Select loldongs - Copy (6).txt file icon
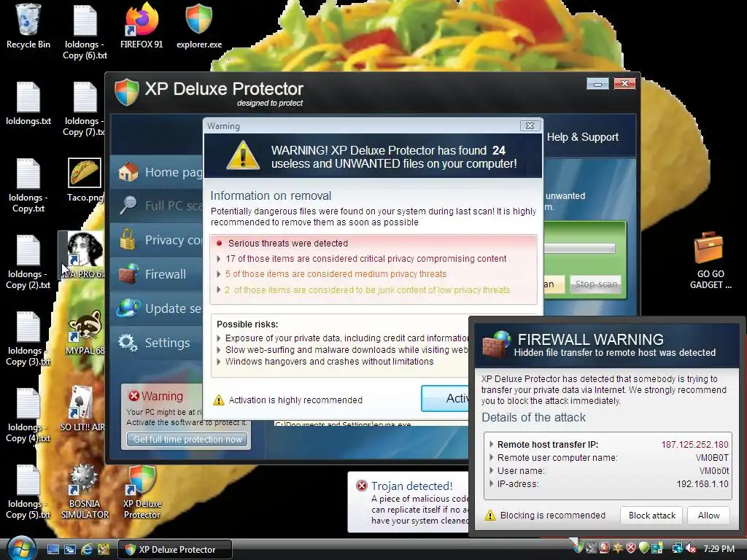Viewport: 747px width, 560px height. [85, 31]
